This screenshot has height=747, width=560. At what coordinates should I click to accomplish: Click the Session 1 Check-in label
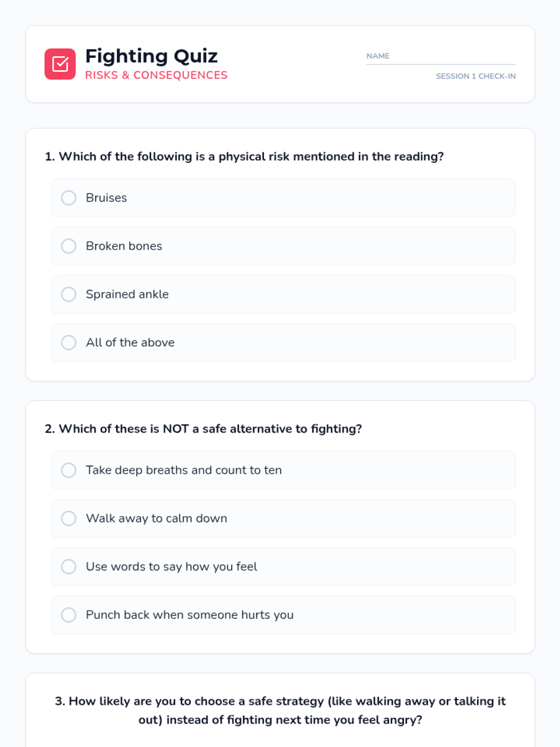pyautogui.click(x=476, y=76)
